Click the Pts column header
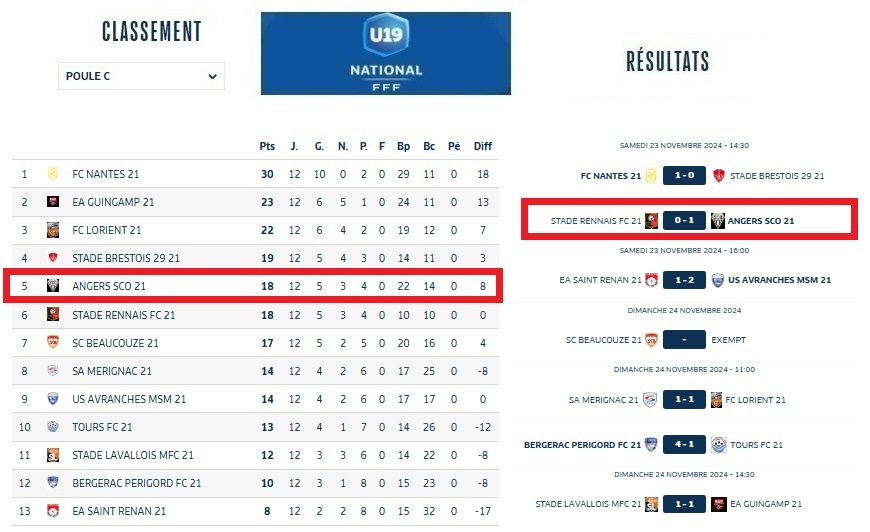The image size is (870, 532). [267, 146]
